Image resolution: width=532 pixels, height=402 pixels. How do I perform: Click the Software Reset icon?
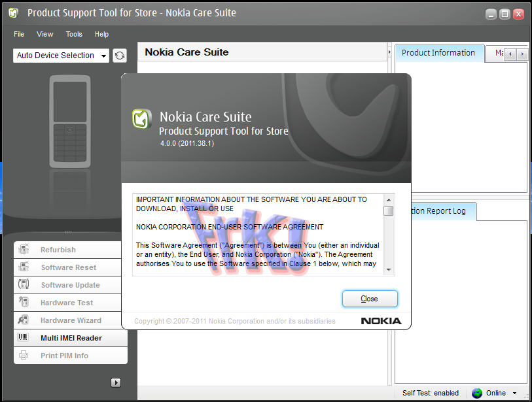(24, 267)
